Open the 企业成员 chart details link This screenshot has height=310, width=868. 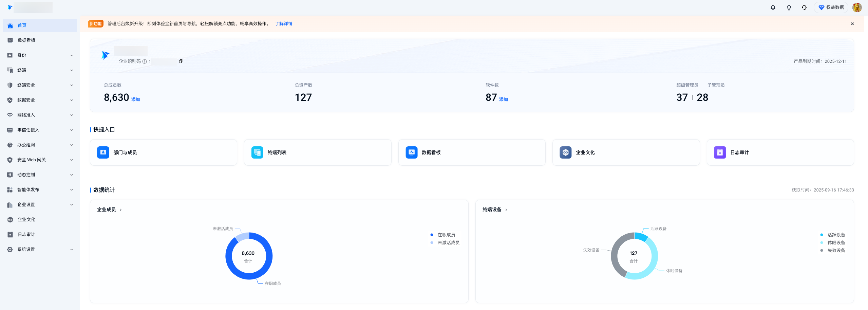[x=109, y=210]
